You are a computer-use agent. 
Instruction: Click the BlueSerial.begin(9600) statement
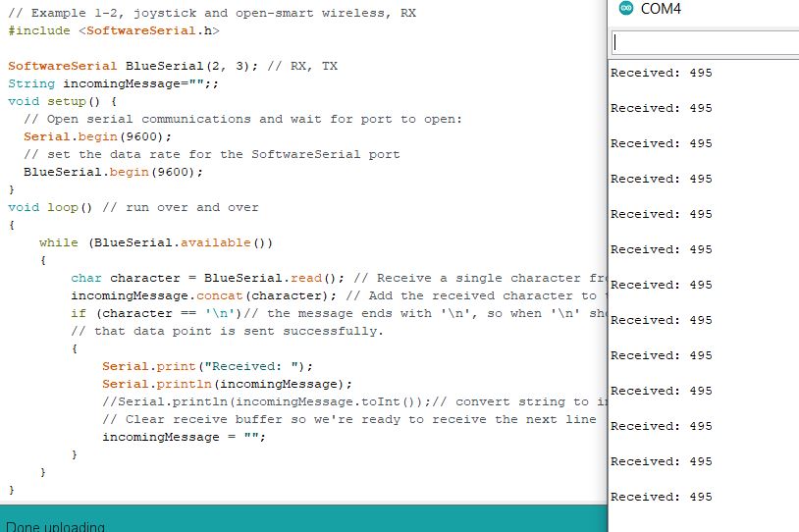tap(113, 172)
